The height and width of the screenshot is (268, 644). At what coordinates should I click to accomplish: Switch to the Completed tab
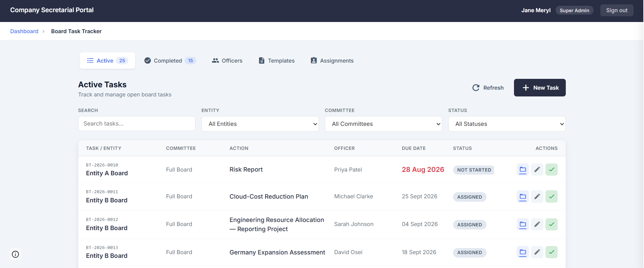pyautogui.click(x=170, y=61)
